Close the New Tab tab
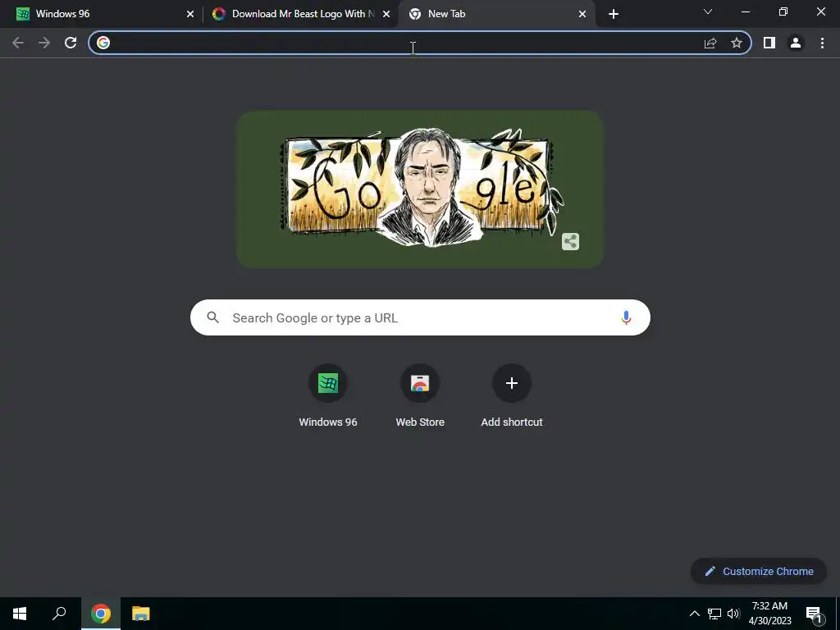 pyautogui.click(x=582, y=14)
